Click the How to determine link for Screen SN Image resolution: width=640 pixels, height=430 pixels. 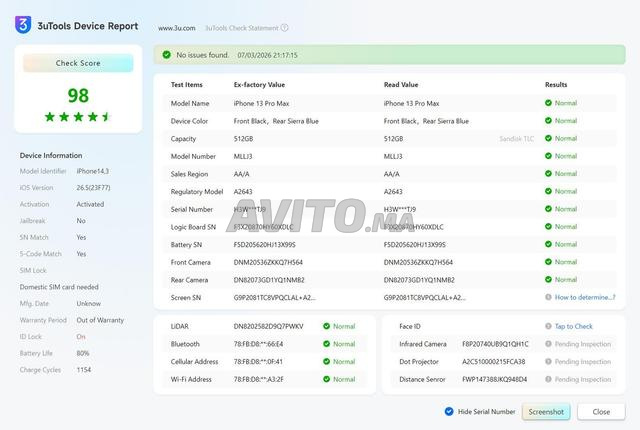pos(584,297)
